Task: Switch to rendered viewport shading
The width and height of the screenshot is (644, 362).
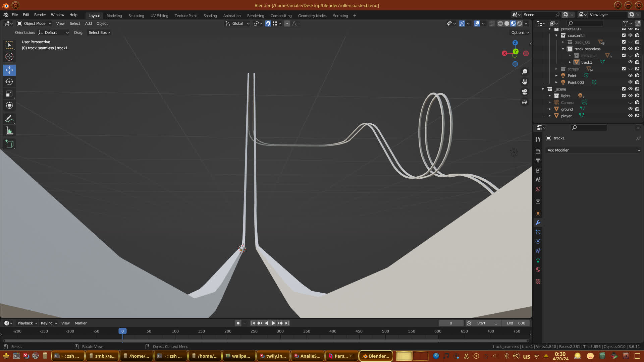Action: (520, 23)
